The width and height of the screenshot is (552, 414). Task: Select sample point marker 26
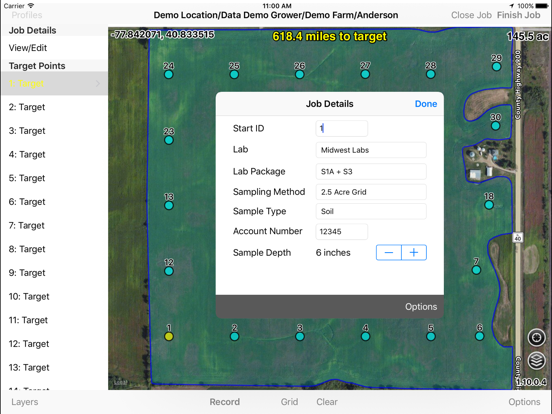tap(300, 74)
